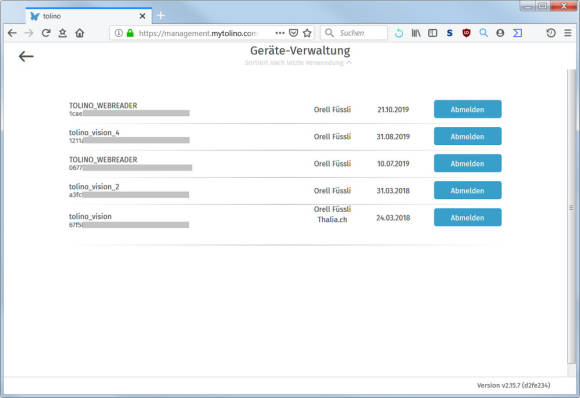Image resolution: width=580 pixels, height=398 pixels.
Task: Open the Firefox hamburger menu
Action: [568, 33]
